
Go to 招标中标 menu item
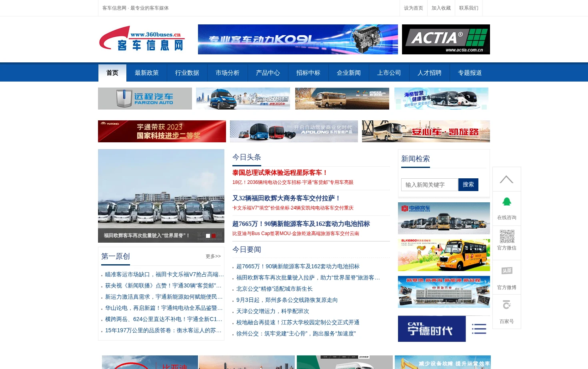point(308,73)
